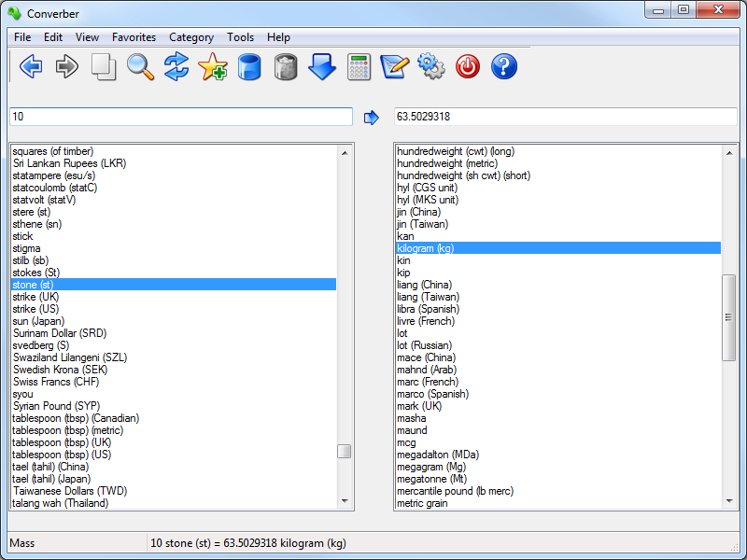
Task: Click the right list scrollbar thumb
Action: click(x=729, y=317)
